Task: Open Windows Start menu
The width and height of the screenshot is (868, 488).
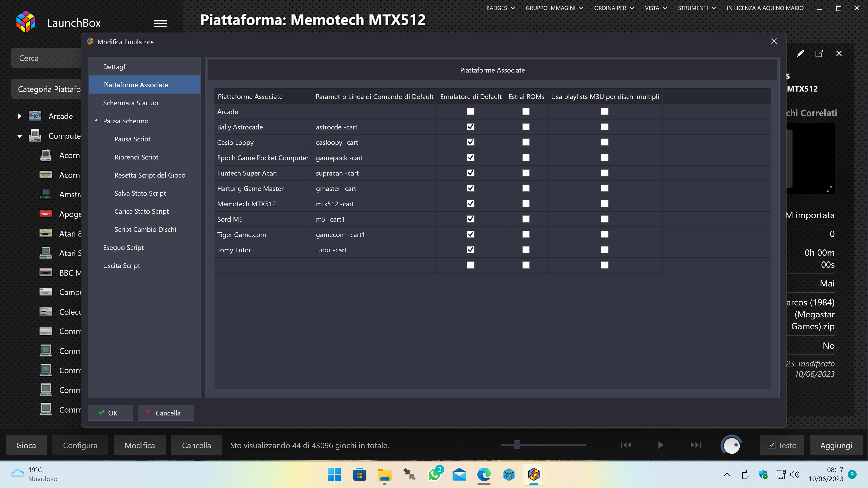Action: [x=334, y=475]
